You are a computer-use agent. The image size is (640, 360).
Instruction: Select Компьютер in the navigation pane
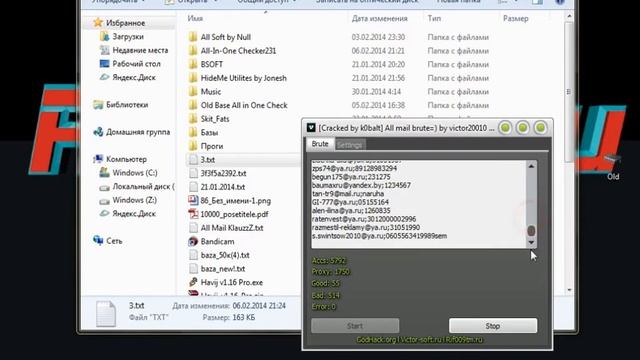click(x=126, y=159)
